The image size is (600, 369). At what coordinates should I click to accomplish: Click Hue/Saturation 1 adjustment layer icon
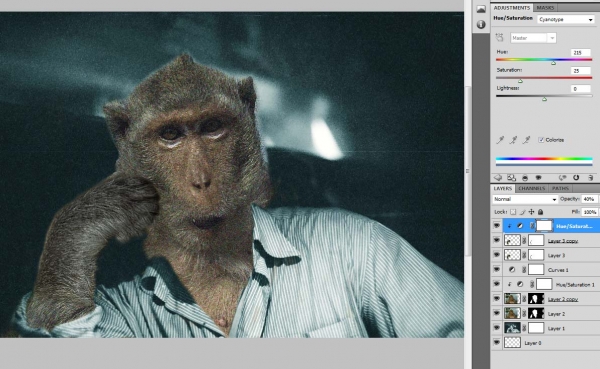520,284
